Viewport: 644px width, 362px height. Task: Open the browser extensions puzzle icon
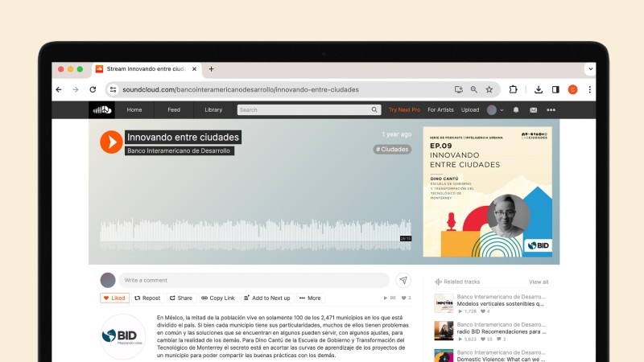coord(513,89)
